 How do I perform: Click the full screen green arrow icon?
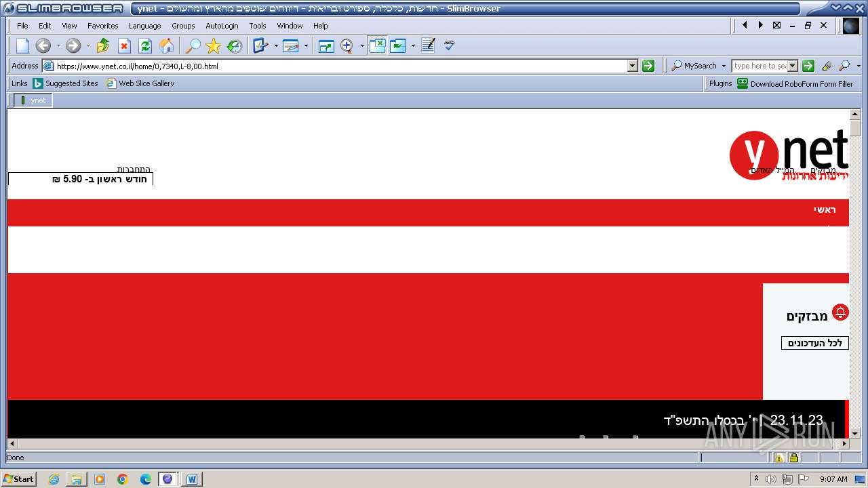[326, 45]
